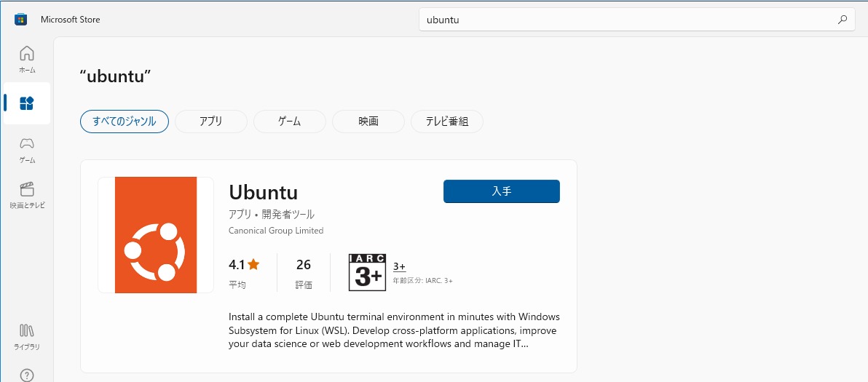Image resolution: width=868 pixels, height=382 pixels.
Task: Filter results by アプリ
Action: coord(211,122)
